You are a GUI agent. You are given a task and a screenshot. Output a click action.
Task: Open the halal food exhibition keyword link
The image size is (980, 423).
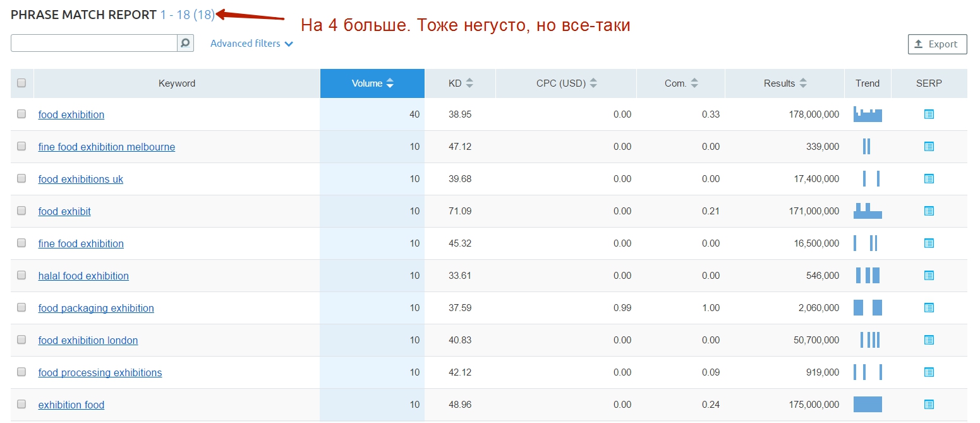[83, 276]
